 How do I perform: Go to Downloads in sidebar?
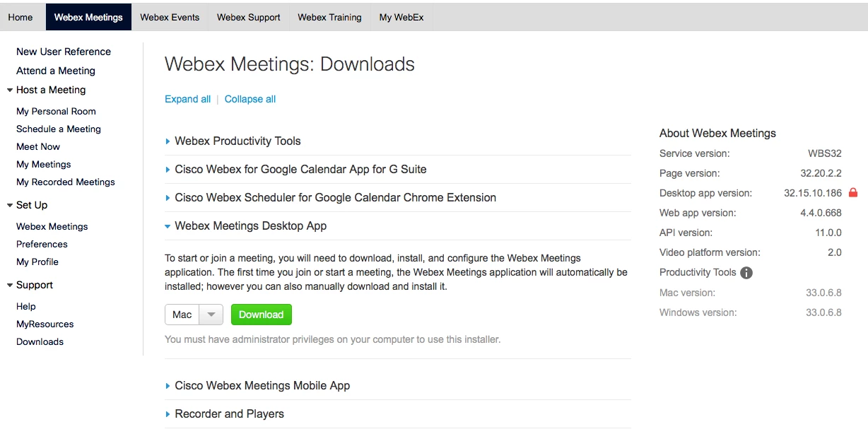[40, 341]
